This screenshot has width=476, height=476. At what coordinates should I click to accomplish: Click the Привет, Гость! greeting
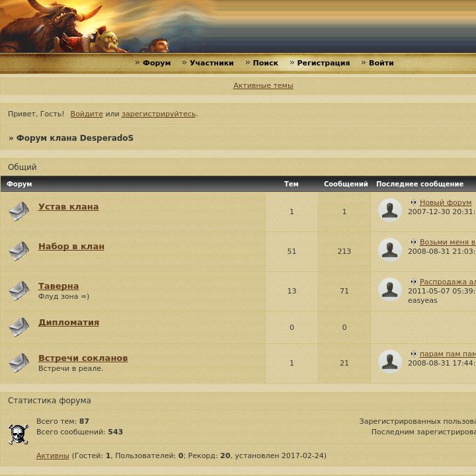(x=36, y=114)
